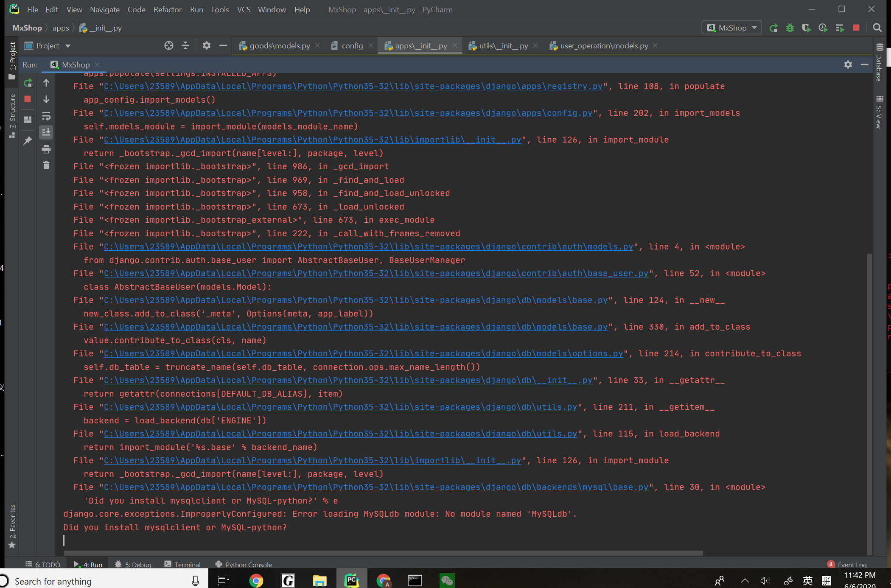The width and height of the screenshot is (891, 588).
Task: Open Project panel settings gear
Action: point(206,45)
